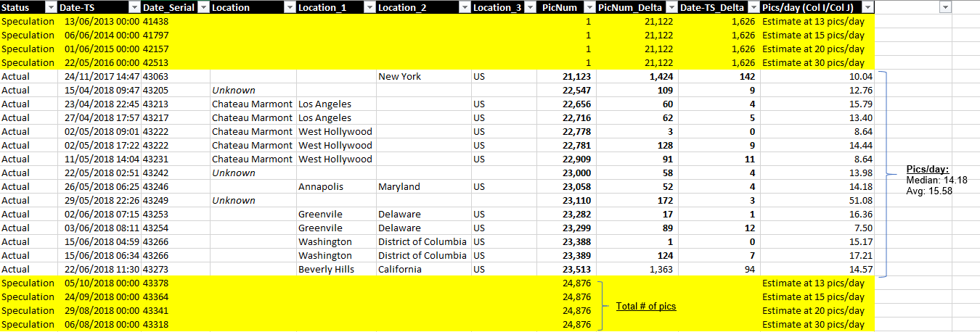Select the PicNum cell 21,123
Viewport: 980px width, 332px height.
565,76
